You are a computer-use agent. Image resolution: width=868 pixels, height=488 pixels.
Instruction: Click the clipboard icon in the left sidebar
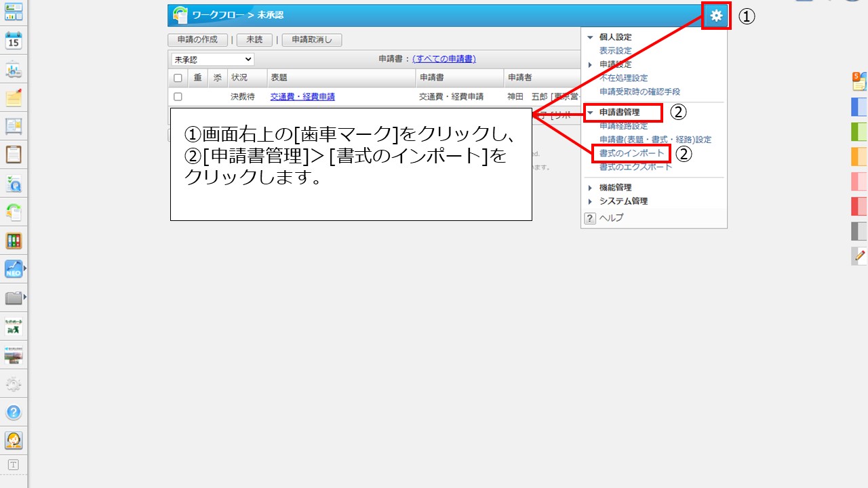[x=14, y=155]
